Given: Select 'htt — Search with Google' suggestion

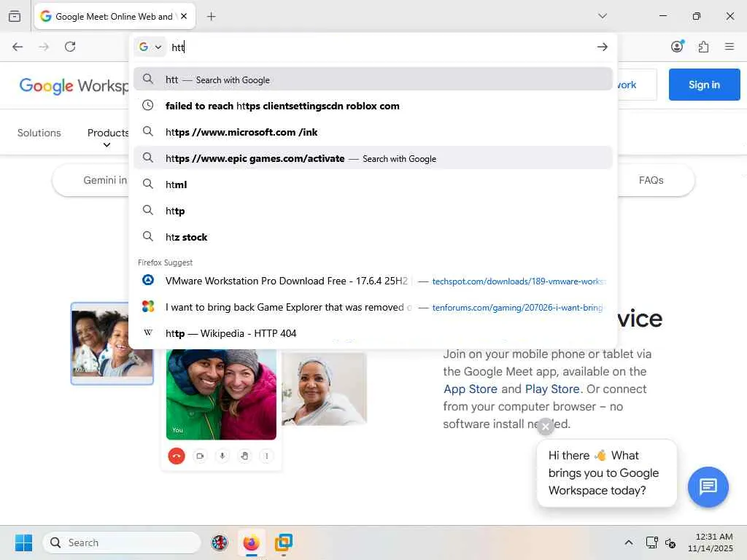Looking at the screenshot, I should pyautogui.click(x=373, y=79).
